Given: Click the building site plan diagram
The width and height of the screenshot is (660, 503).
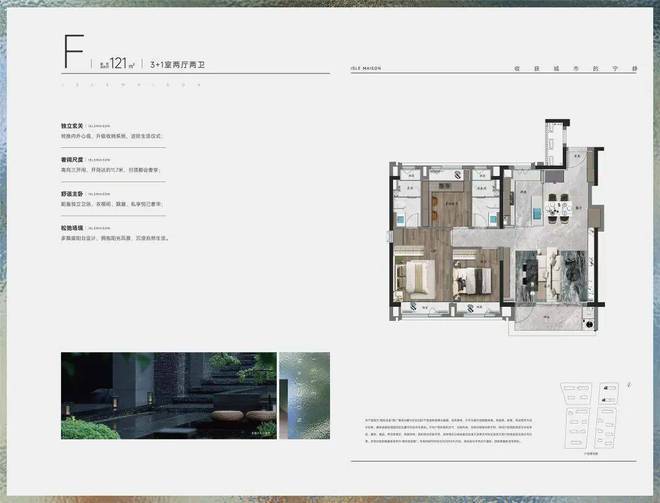Looking at the screenshot, I should (590, 416).
